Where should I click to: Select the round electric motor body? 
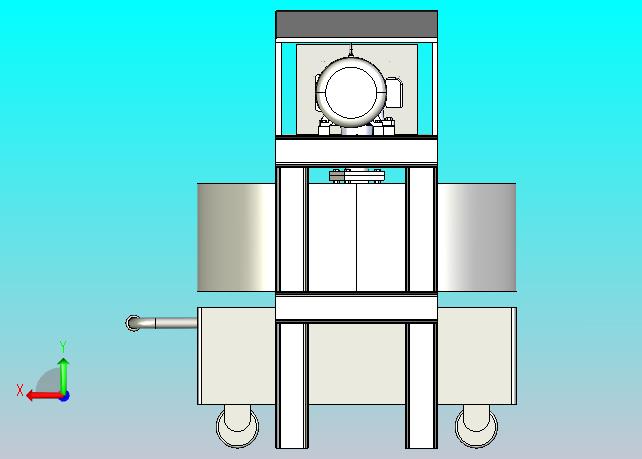click(351, 93)
